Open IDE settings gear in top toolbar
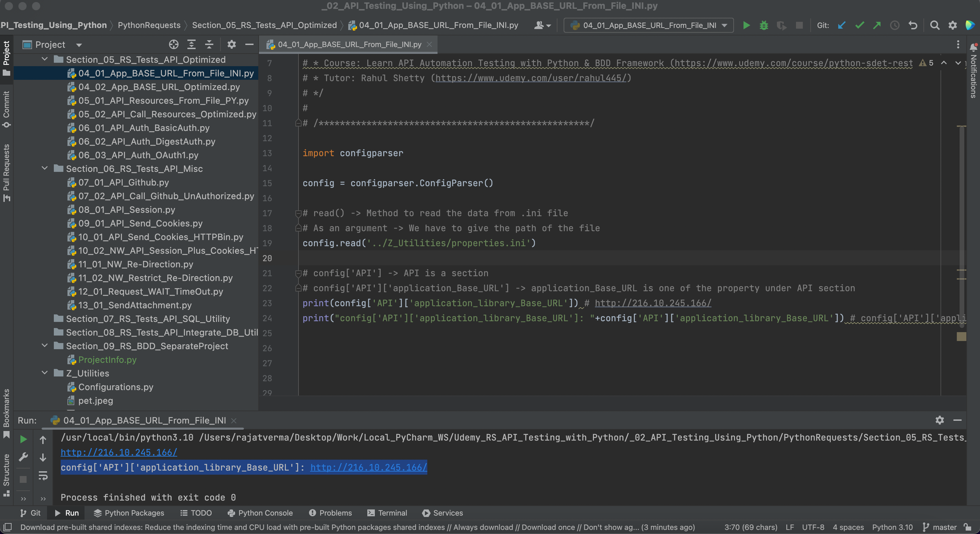The image size is (980, 534). (x=952, y=25)
